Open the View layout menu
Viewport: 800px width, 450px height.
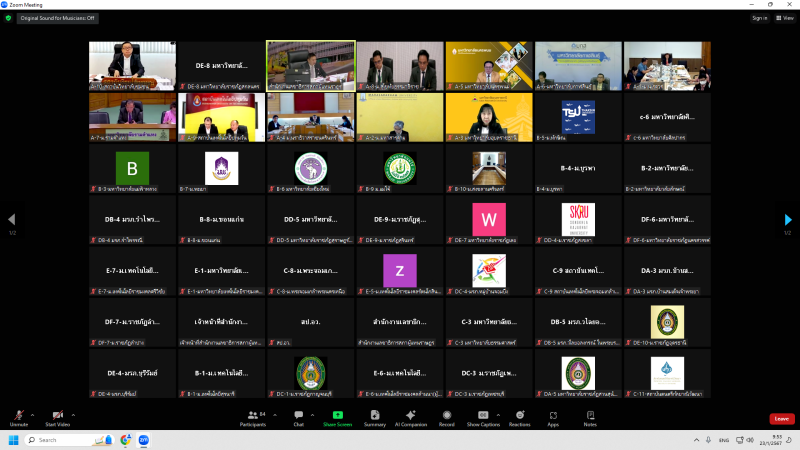(785, 18)
